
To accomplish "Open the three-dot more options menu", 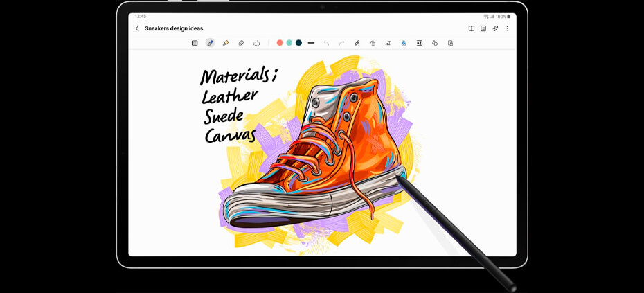I will [507, 28].
